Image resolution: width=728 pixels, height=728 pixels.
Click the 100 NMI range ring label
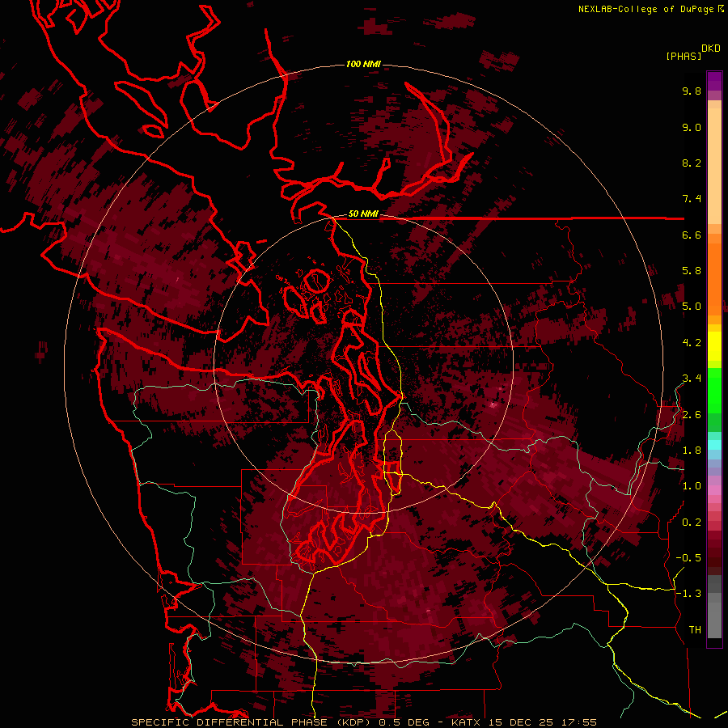click(x=363, y=64)
